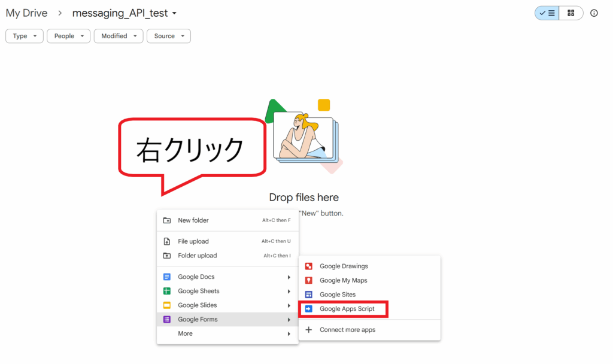Click the Folder upload icon
The height and width of the screenshot is (364, 613).
coord(167,256)
